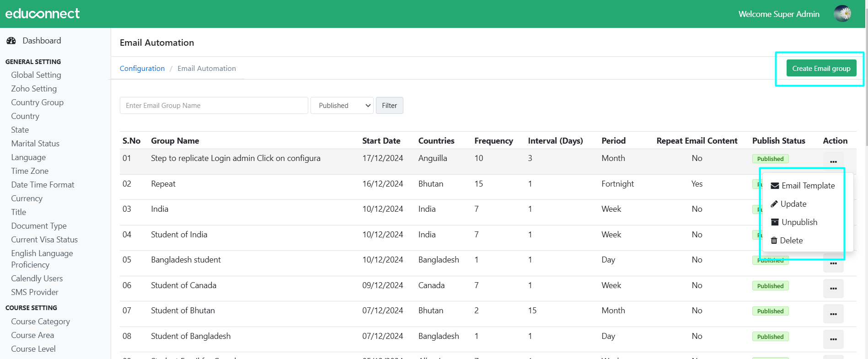Screen dimensions: 868x359
Task: Click the envelope icon beside Email Template
Action: point(775,186)
